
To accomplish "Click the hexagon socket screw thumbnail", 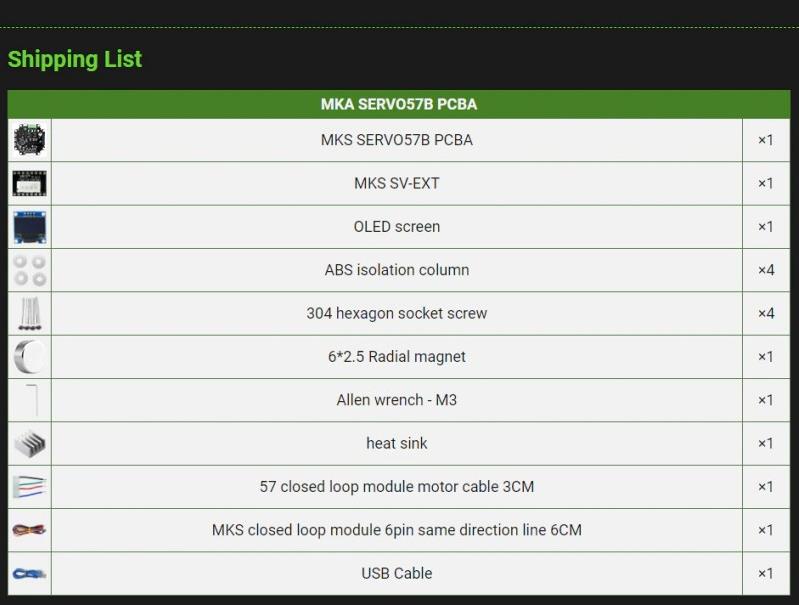I will click(x=30, y=313).
